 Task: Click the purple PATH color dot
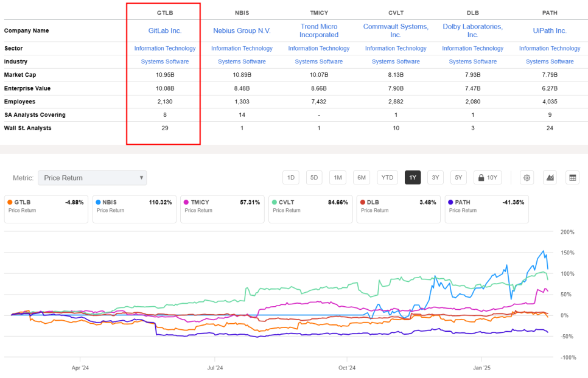click(451, 202)
